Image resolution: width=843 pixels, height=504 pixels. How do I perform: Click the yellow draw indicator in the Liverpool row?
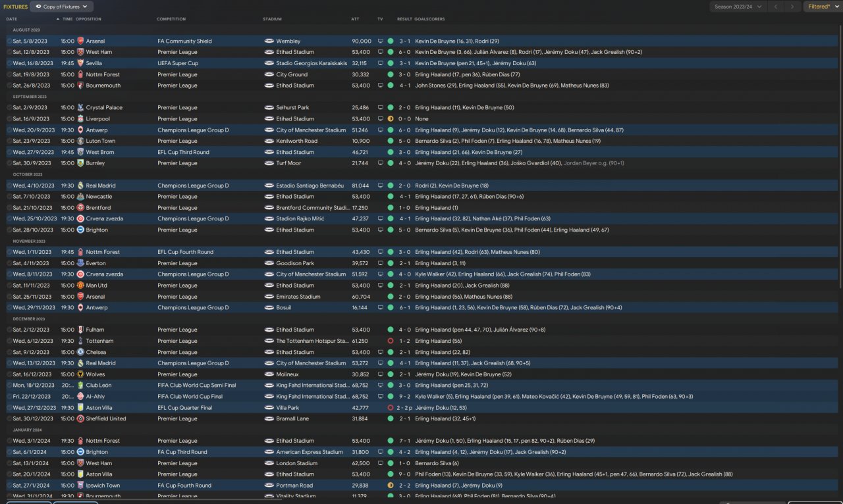tap(391, 119)
